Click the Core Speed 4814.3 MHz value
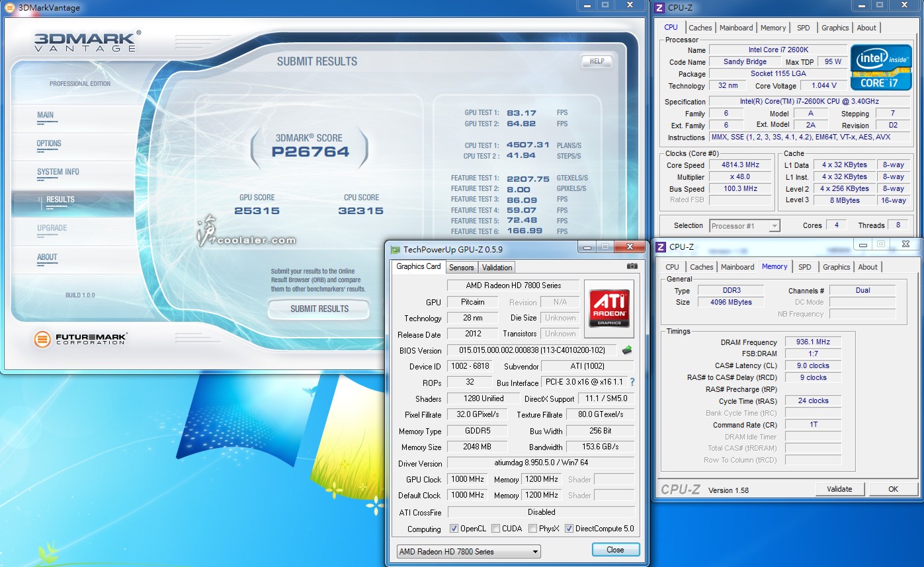 741,165
